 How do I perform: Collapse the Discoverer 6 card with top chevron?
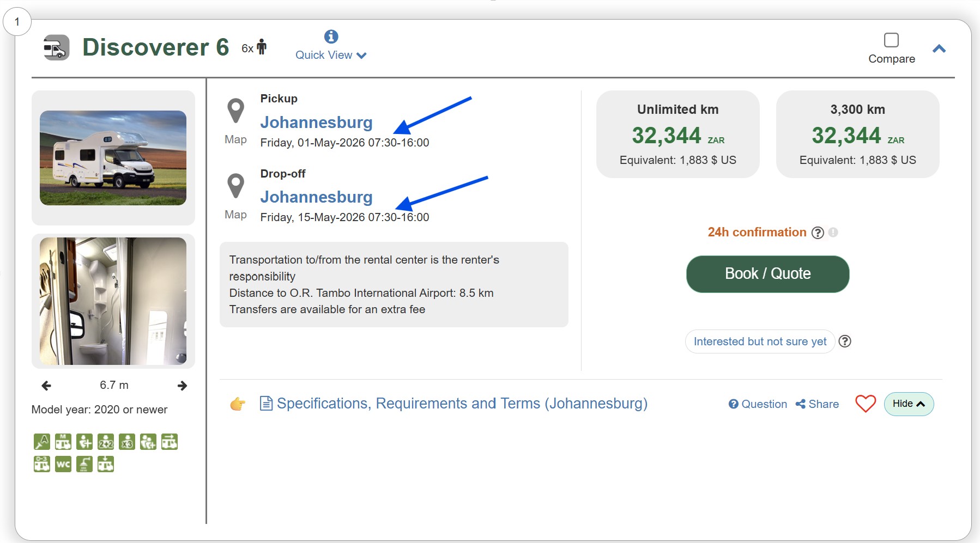click(x=939, y=49)
